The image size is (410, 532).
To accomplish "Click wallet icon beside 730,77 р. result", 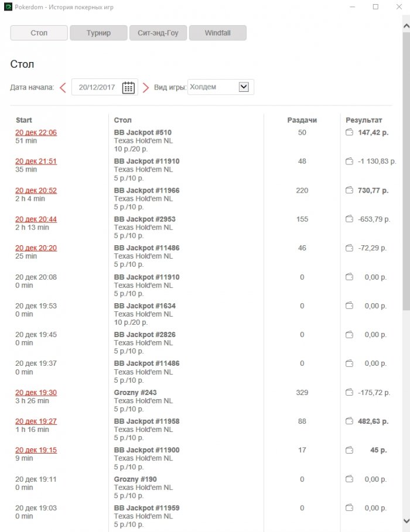I will (350, 190).
